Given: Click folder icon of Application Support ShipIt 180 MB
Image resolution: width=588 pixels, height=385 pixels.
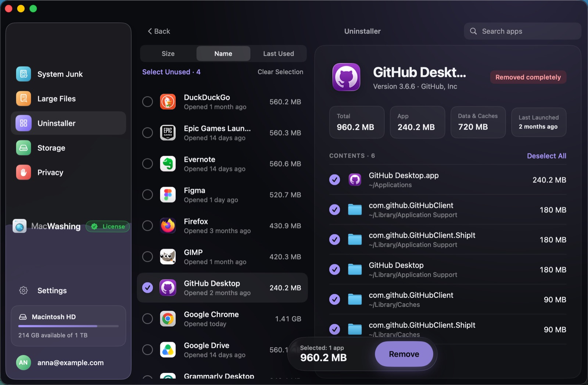Looking at the screenshot, I should [x=355, y=239].
